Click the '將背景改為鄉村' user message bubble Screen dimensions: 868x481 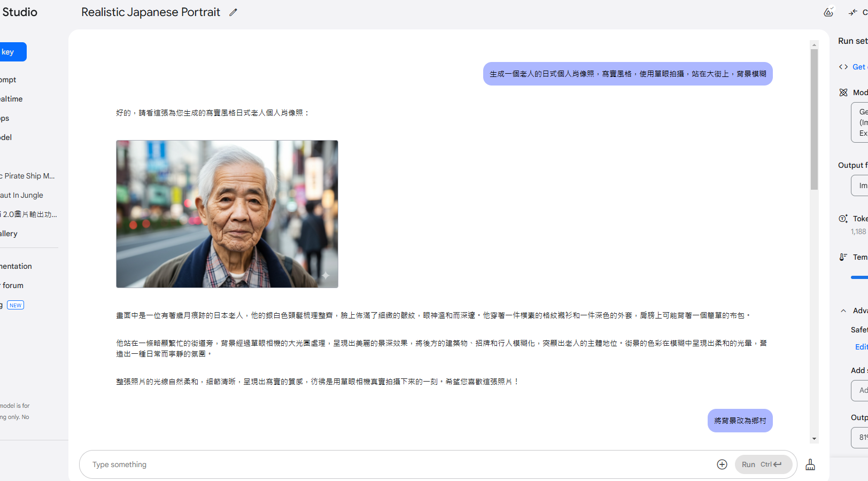point(740,421)
